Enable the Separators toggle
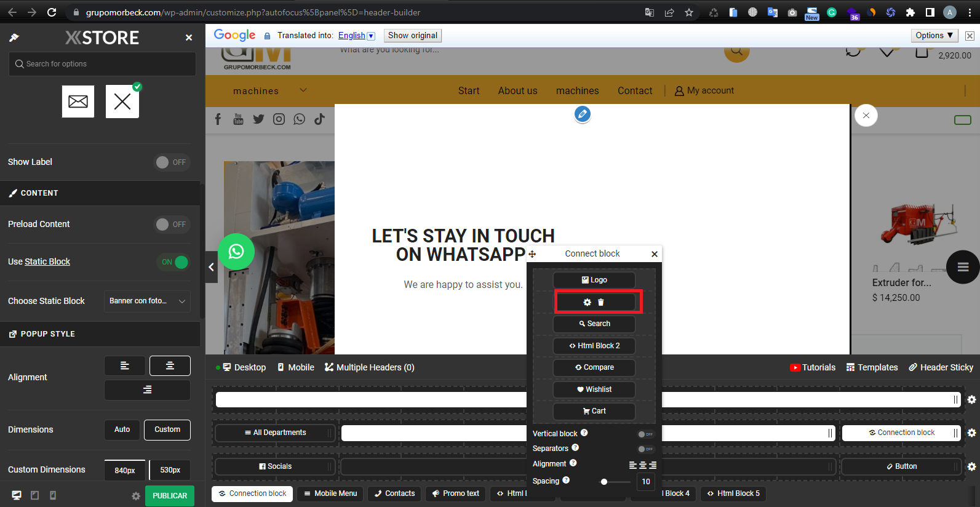The height and width of the screenshot is (507, 980). pyautogui.click(x=645, y=449)
